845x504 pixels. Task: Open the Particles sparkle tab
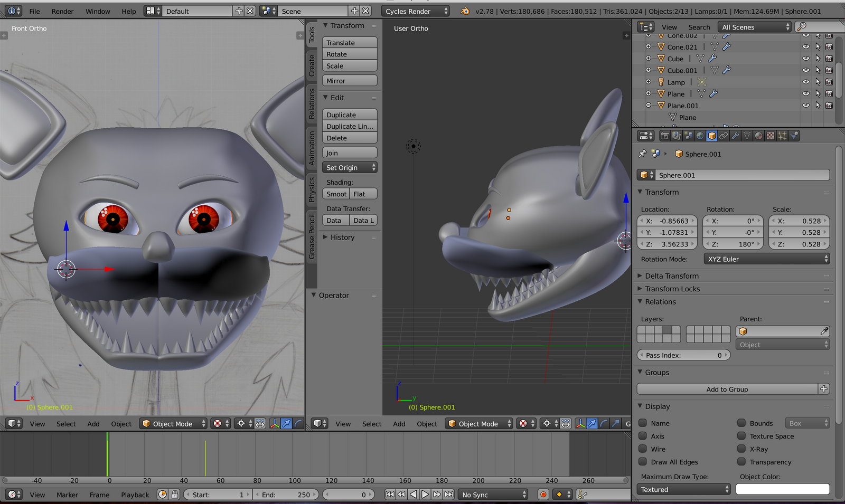click(x=782, y=136)
